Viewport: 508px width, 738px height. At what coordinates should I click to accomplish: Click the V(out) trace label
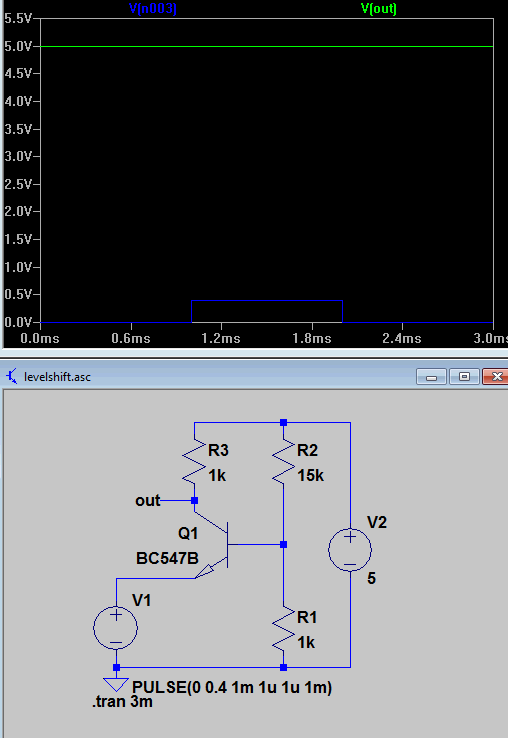379,8
